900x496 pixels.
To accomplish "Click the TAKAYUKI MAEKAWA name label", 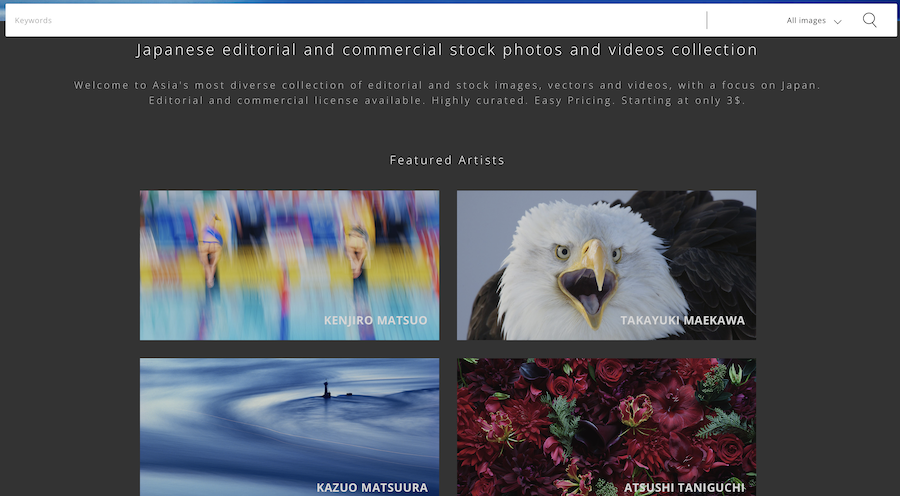I will pos(682,320).
